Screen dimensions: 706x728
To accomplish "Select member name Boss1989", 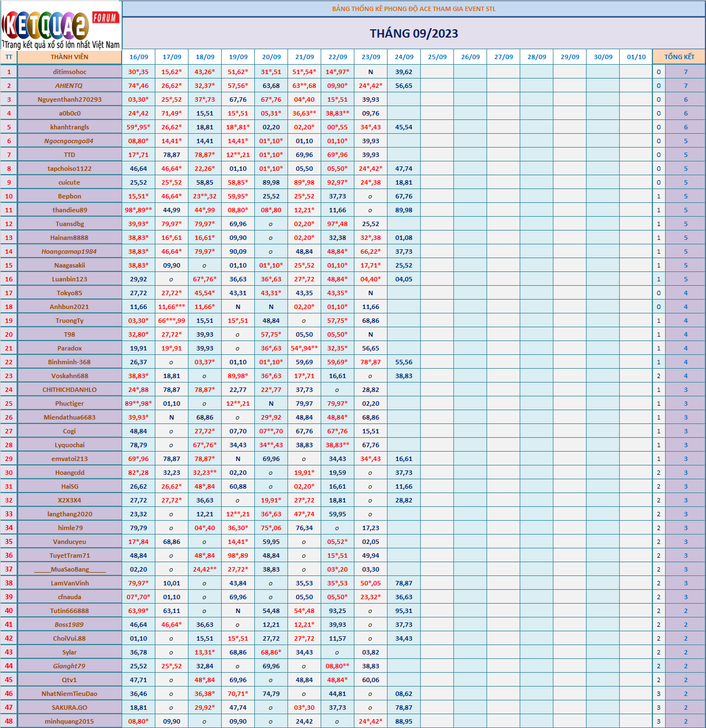I will [69, 625].
